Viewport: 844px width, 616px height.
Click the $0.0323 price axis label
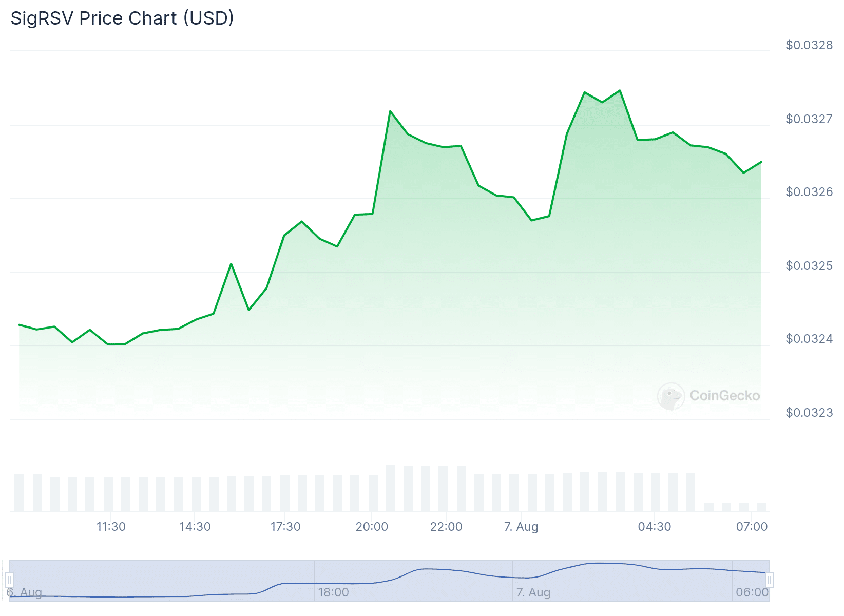coord(809,413)
